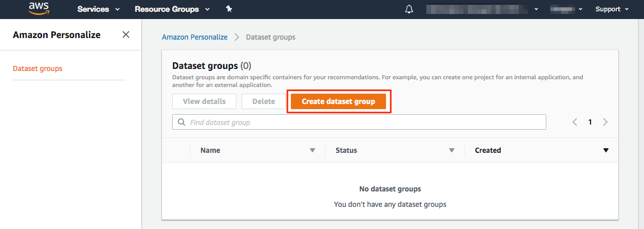Go to next page arrow
Viewport: 644px width, 229px height.
[x=605, y=122]
